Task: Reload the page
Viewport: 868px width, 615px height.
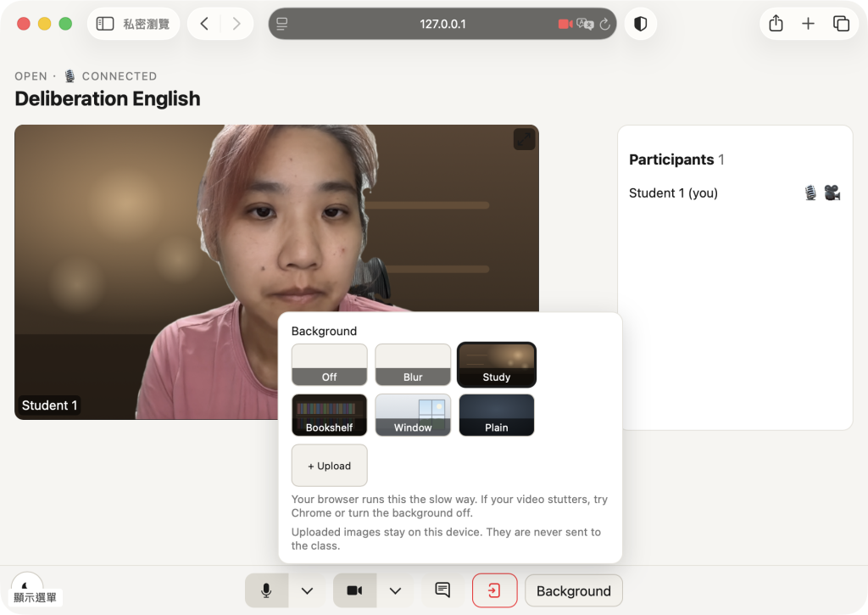Action: click(x=605, y=24)
